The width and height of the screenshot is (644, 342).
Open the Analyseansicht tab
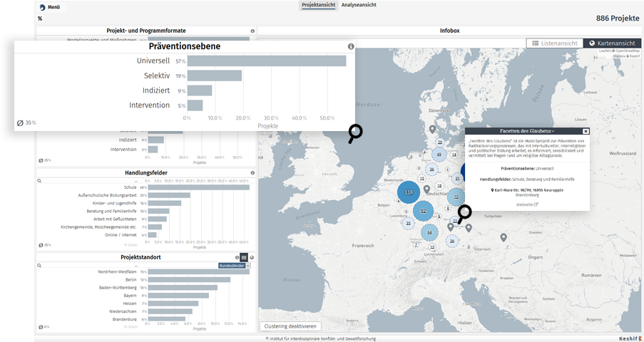coord(359,5)
